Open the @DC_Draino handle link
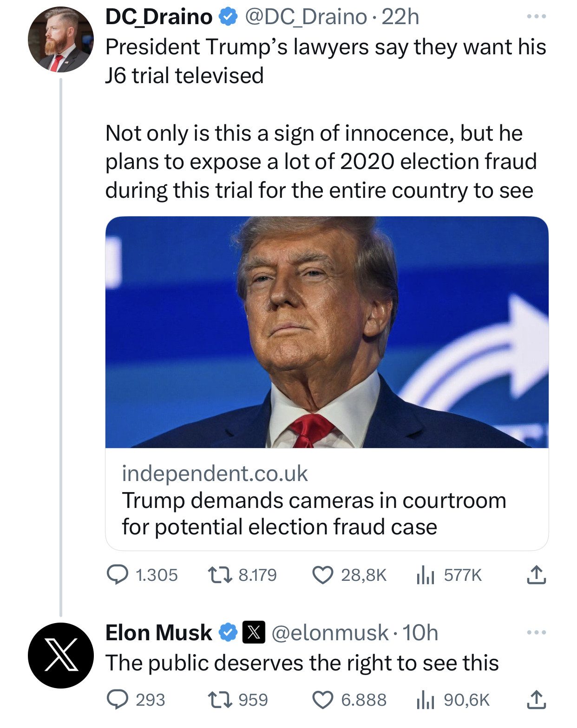This screenshot has height=728, width=577. point(306,17)
